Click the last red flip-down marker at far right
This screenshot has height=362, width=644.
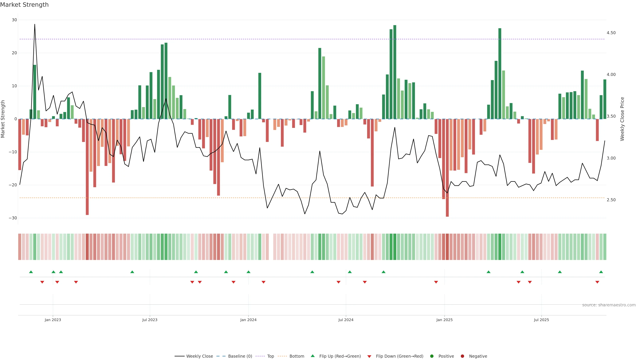coord(597,282)
